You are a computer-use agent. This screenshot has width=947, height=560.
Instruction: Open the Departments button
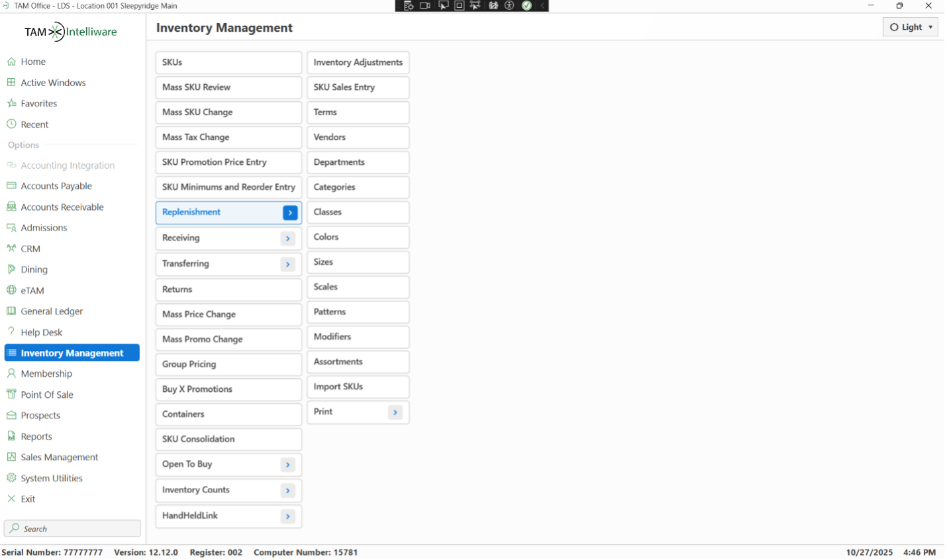(358, 162)
